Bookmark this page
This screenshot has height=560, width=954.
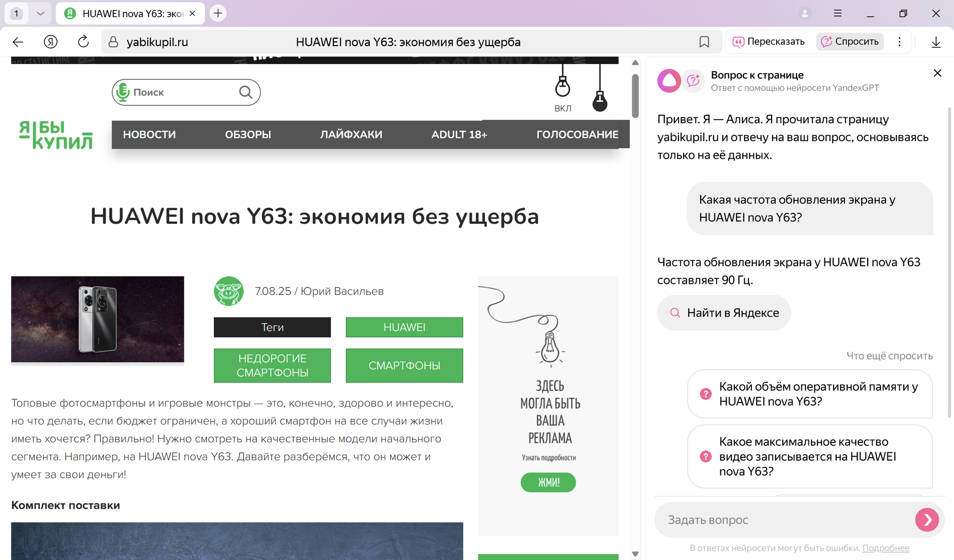click(x=704, y=42)
